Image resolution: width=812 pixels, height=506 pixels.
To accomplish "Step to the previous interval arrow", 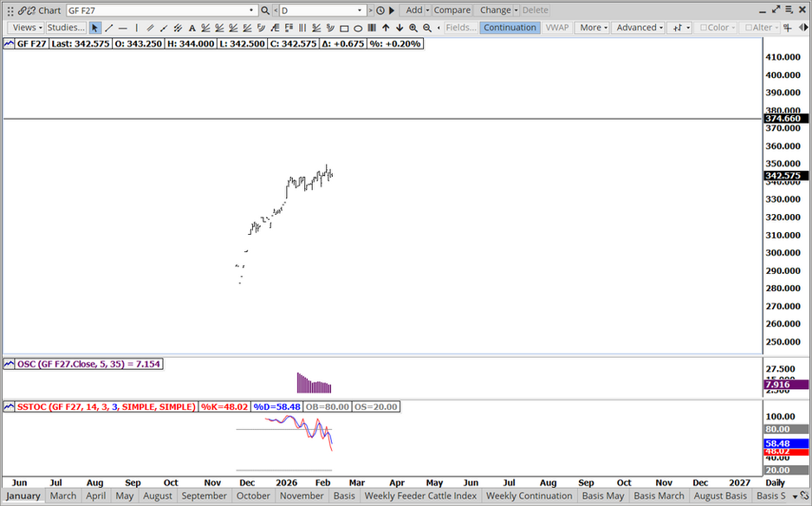I will click(x=275, y=10).
